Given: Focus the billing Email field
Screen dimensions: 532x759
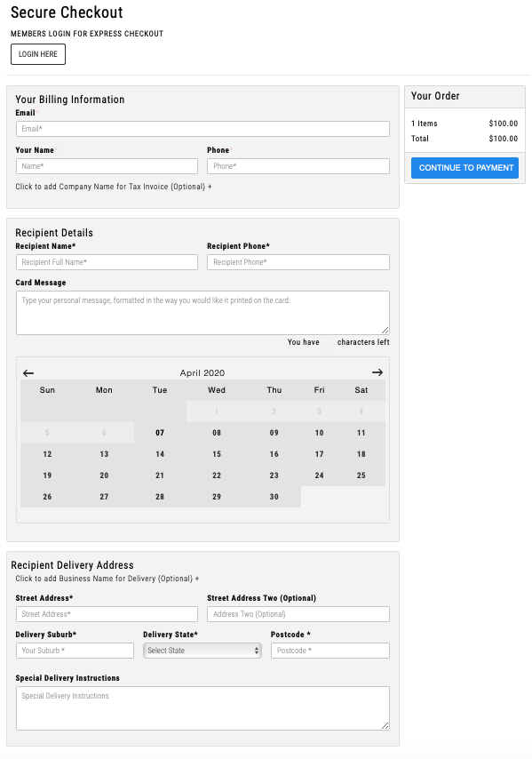Looking at the screenshot, I should coord(202,129).
